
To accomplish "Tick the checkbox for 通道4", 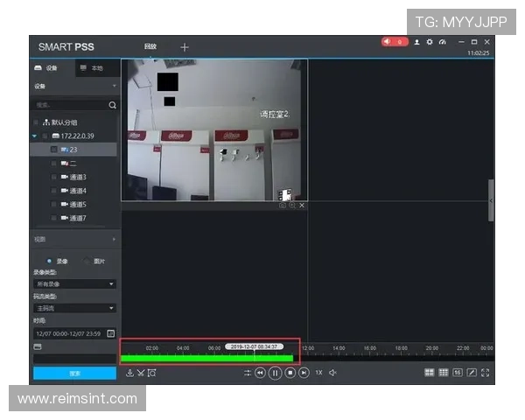I will pyautogui.click(x=53, y=191).
